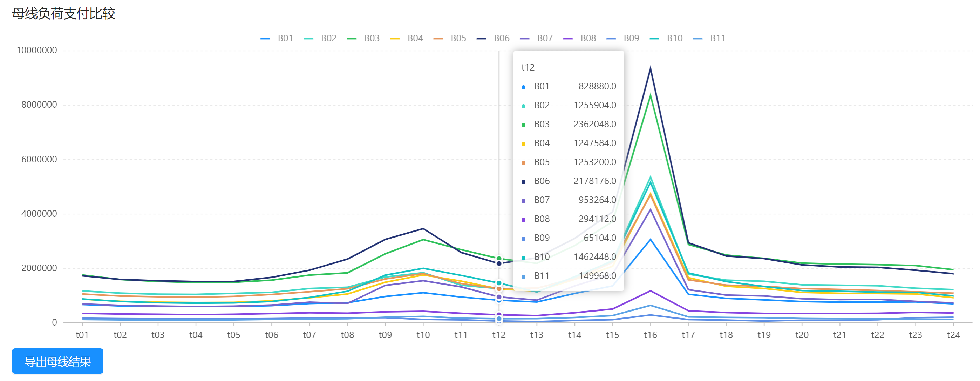
Task: Click the t01 x-axis label
Action: [x=82, y=335]
